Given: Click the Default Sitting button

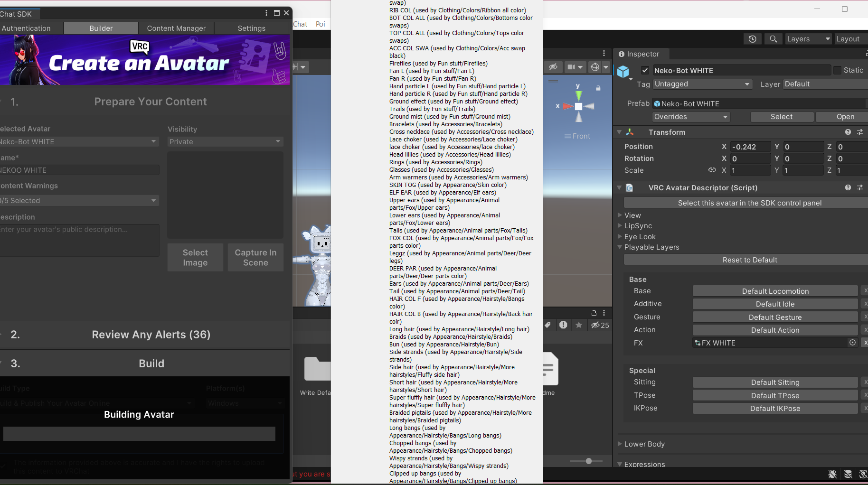Looking at the screenshot, I should point(775,382).
